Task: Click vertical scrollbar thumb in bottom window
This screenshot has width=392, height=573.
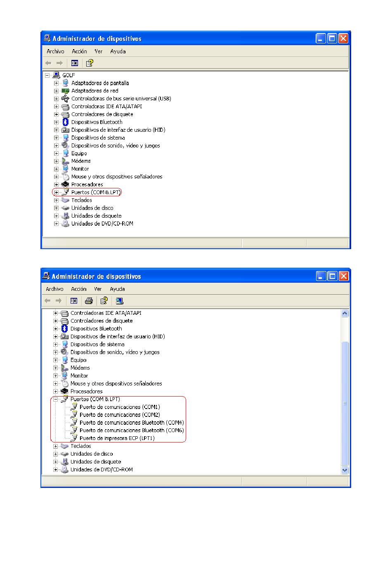Action: point(345,404)
